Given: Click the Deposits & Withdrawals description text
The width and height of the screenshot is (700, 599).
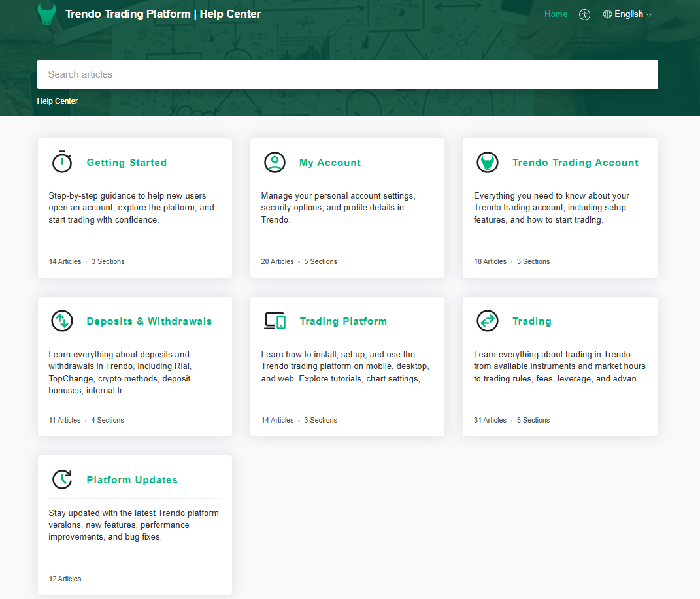Looking at the screenshot, I should [120, 372].
